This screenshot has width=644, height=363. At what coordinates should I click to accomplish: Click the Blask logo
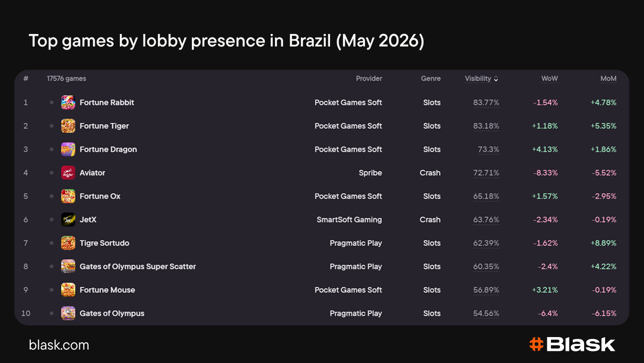coord(572,344)
